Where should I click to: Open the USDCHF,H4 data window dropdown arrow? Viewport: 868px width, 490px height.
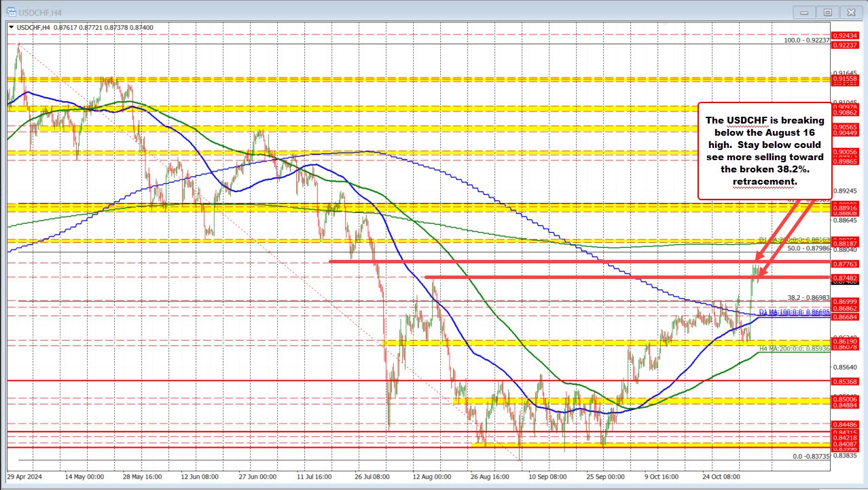click(11, 28)
